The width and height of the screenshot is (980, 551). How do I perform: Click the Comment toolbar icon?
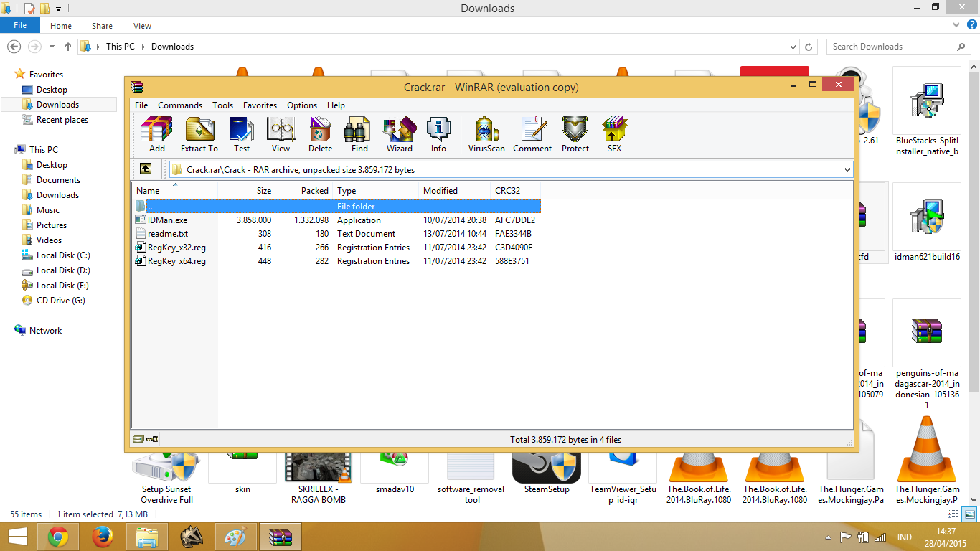532,134
